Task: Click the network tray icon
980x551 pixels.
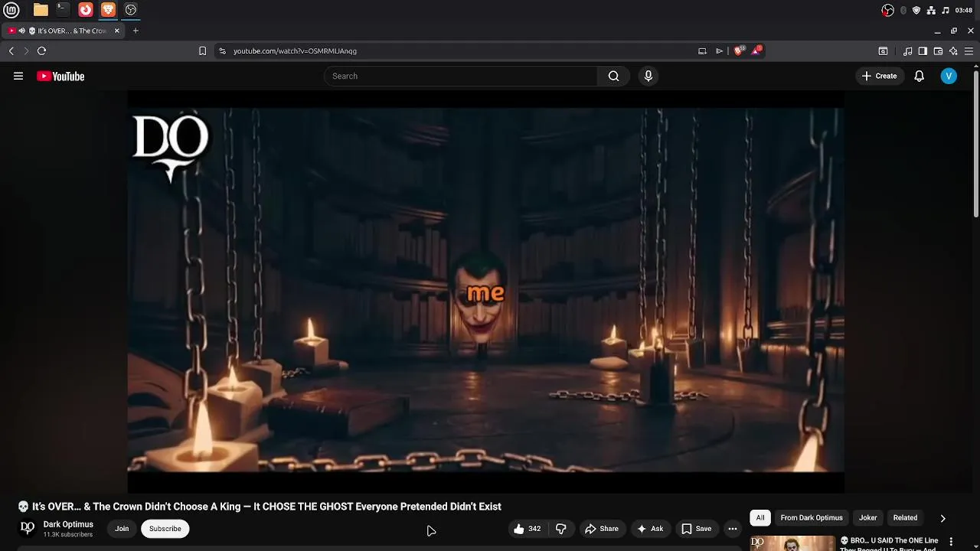Action: point(931,10)
